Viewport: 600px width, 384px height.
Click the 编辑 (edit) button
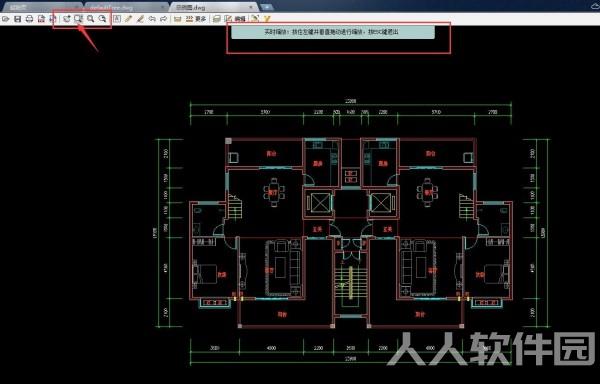(x=235, y=19)
